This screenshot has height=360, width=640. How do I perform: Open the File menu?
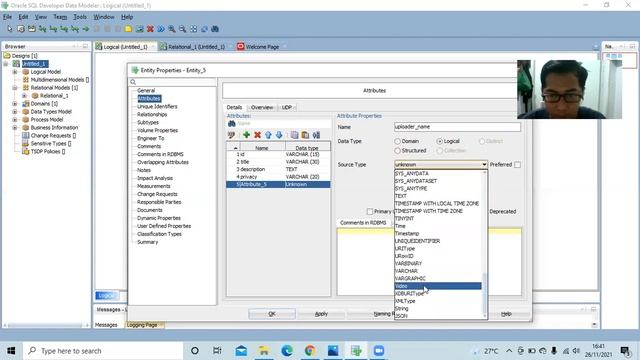(x=7, y=17)
